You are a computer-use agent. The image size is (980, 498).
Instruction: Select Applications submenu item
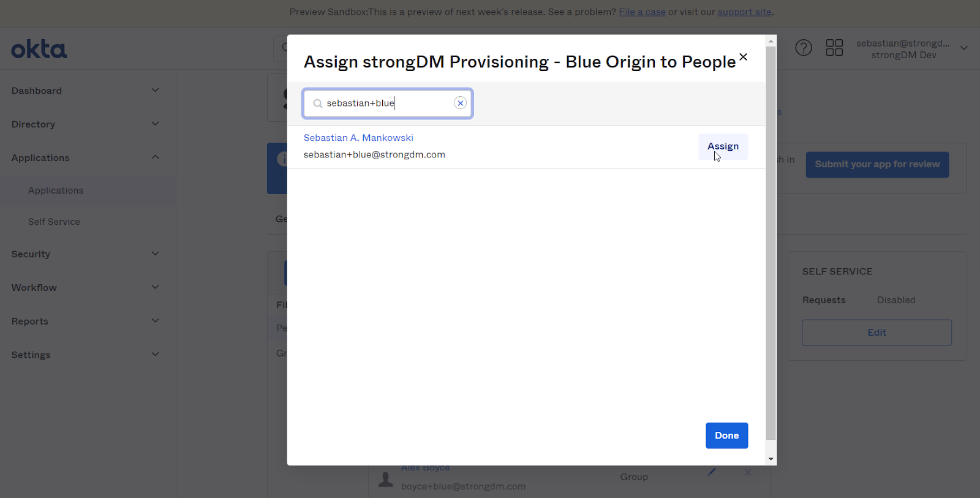(56, 191)
